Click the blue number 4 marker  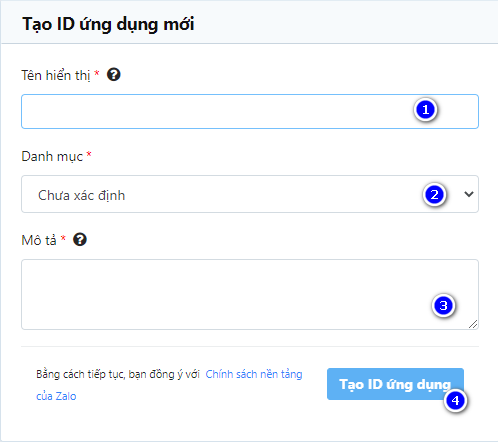coord(455,400)
